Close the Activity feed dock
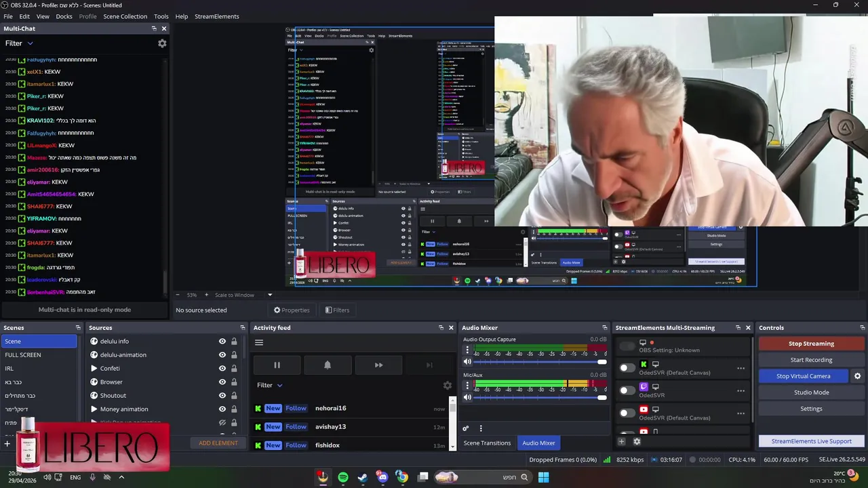The width and height of the screenshot is (868, 488). (451, 328)
